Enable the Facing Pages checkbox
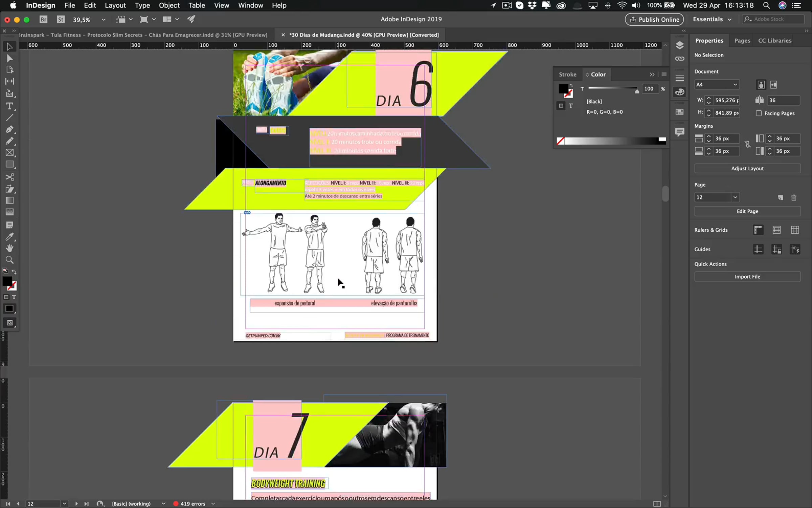The height and width of the screenshot is (508, 812). click(x=759, y=113)
